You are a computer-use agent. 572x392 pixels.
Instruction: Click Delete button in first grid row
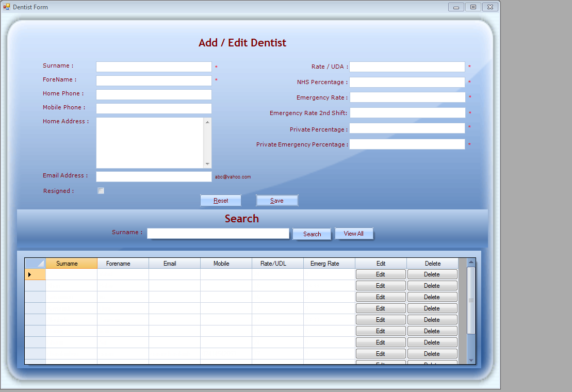point(432,274)
